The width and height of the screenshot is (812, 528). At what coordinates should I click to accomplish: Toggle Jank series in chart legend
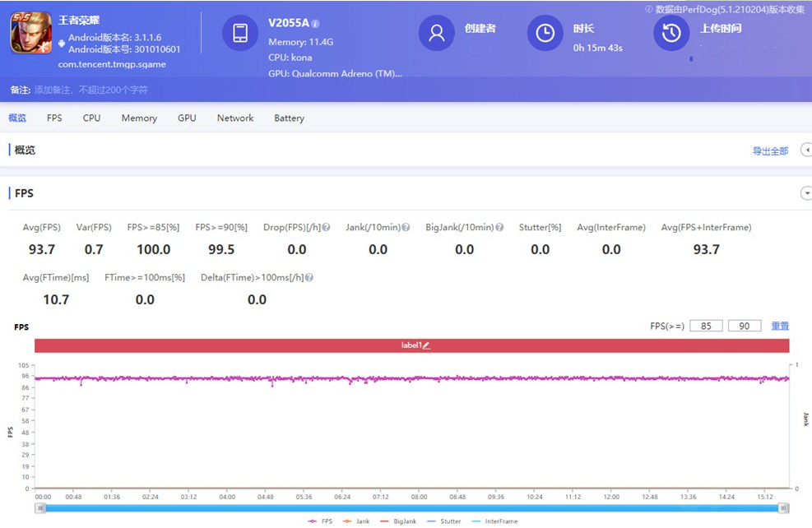pos(356,521)
